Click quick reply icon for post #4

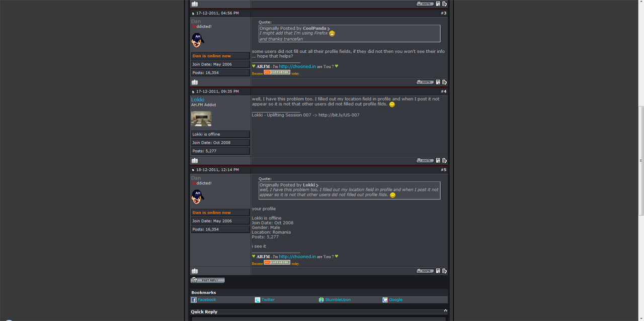click(445, 161)
